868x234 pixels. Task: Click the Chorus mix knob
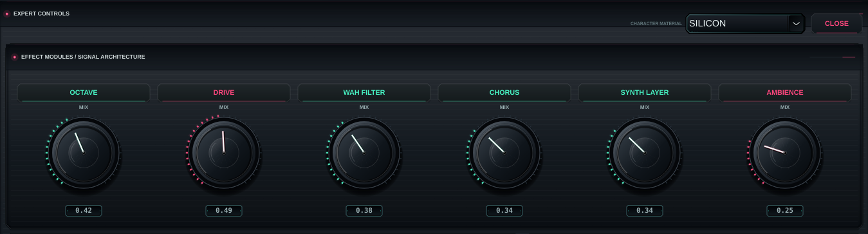tap(504, 153)
